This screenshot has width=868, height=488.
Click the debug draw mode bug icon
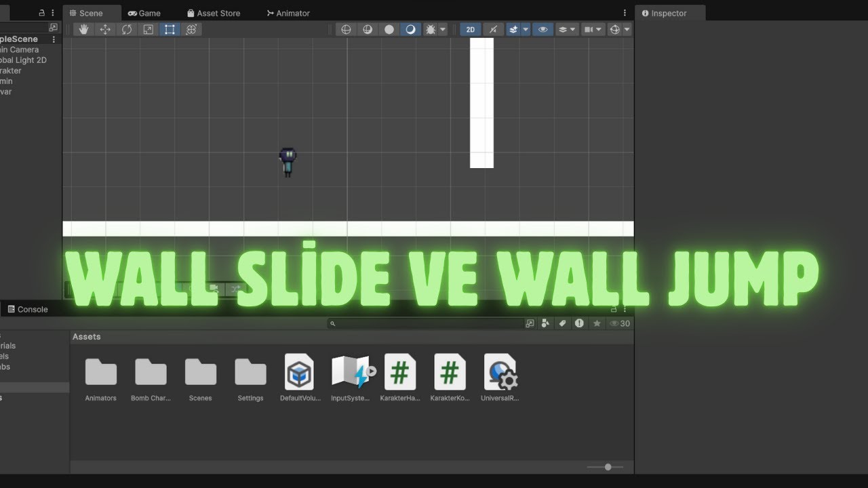point(431,29)
